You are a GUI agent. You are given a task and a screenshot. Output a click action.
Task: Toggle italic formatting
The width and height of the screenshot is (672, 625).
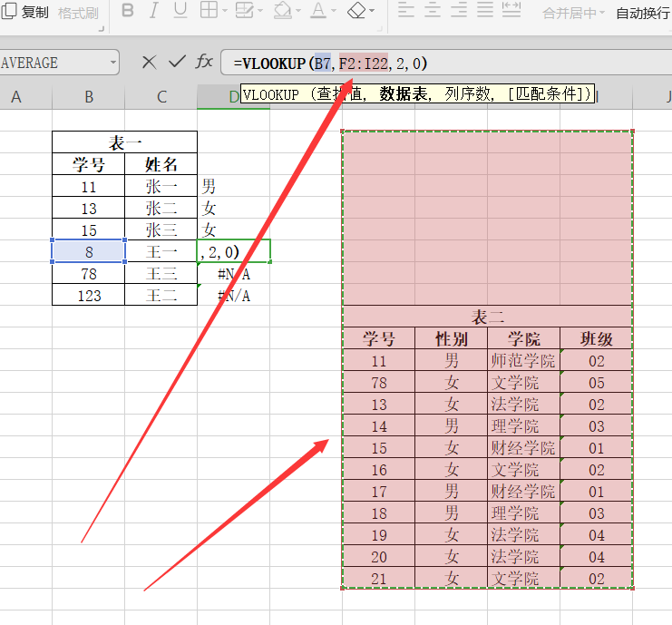154,10
